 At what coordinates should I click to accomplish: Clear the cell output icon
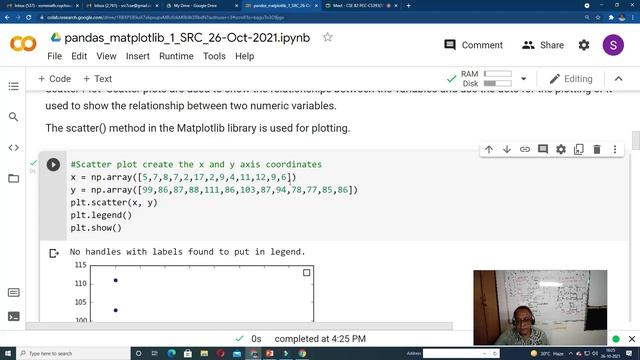click(53, 253)
